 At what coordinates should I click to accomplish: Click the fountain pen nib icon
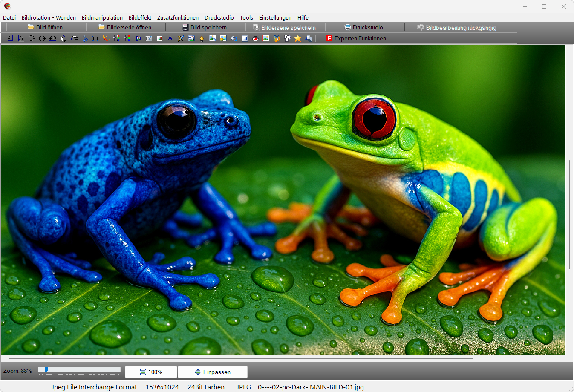tap(202, 38)
